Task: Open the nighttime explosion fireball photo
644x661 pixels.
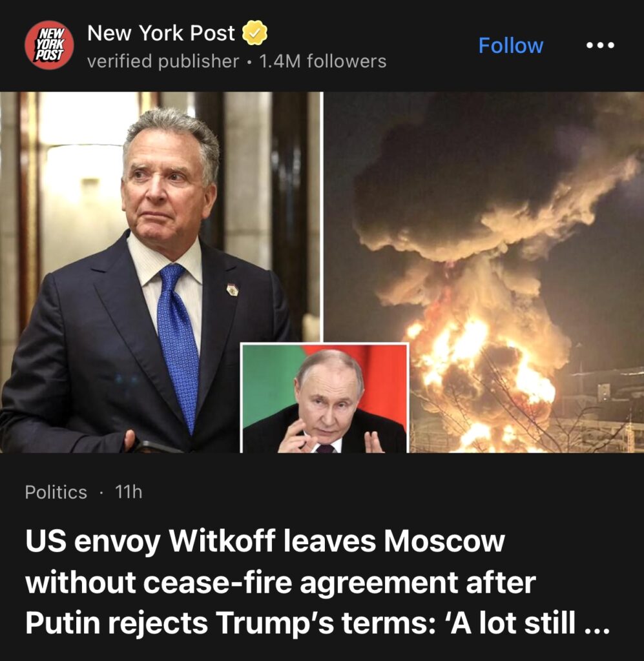Action: (x=484, y=272)
